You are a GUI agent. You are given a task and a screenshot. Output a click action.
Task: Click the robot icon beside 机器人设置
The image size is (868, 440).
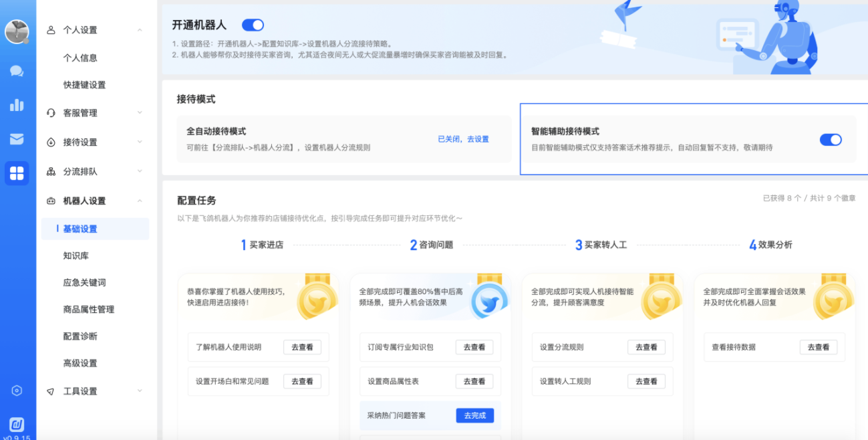tap(51, 201)
